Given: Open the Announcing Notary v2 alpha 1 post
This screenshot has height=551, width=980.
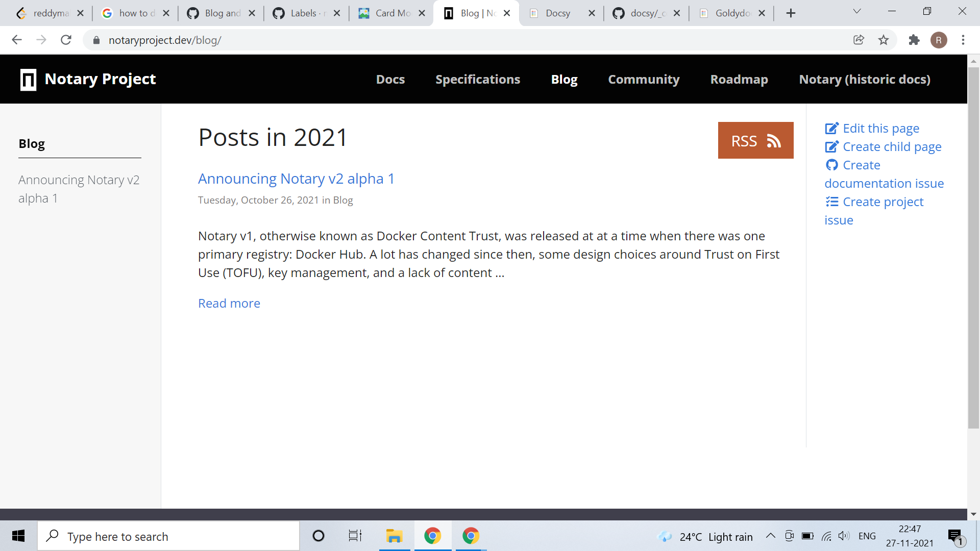Looking at the screenshot, I should pos(296,179).
